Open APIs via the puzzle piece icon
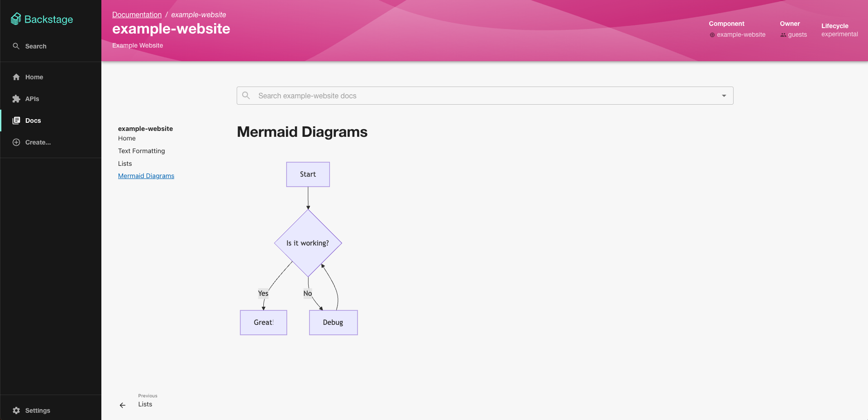The width and height of the screenshot is (868, 420). tap(16, 99)
